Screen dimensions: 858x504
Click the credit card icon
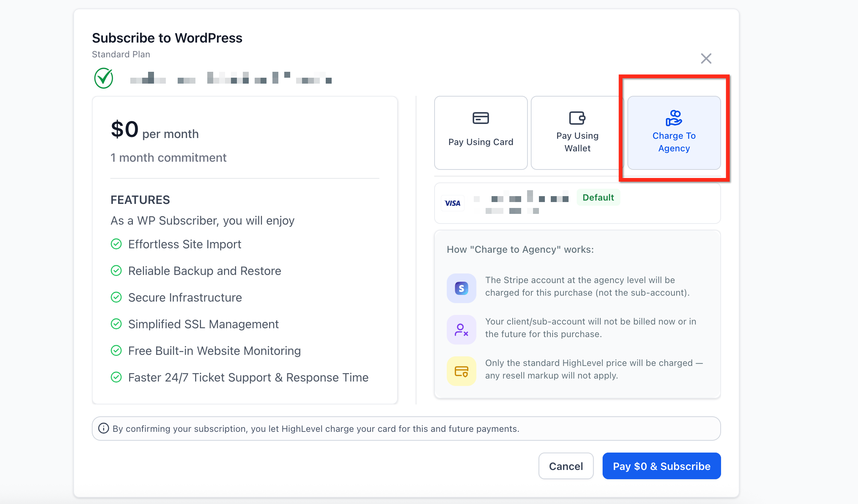(x=480, y=118)
